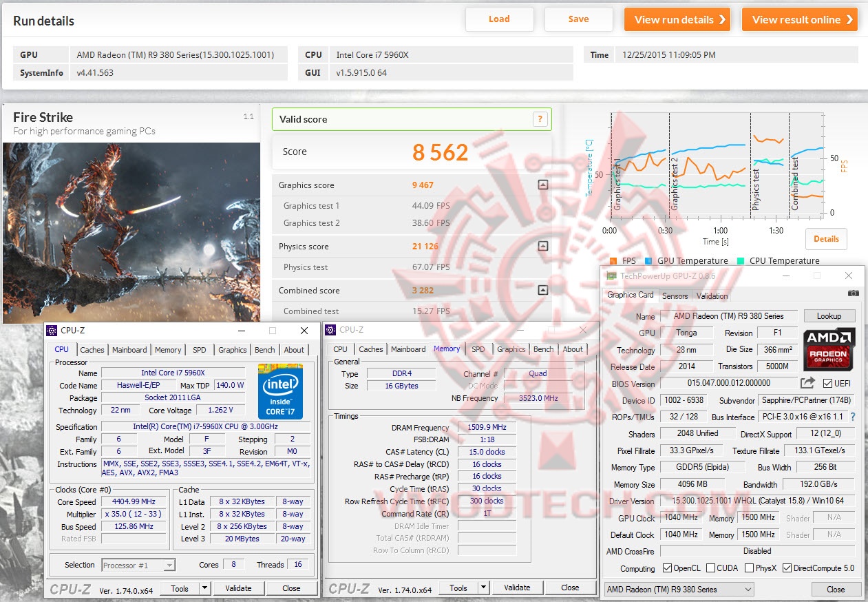Open the Tools dropdown arrow in the CPU window
The image size is (868, 602).
tap(204, 588)
